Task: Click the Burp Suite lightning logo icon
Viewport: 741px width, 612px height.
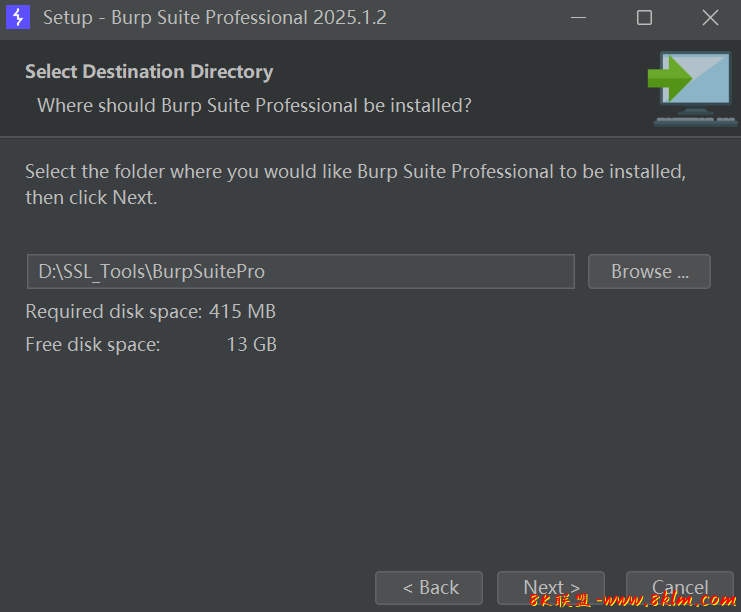Action: (x=18, y=18)
